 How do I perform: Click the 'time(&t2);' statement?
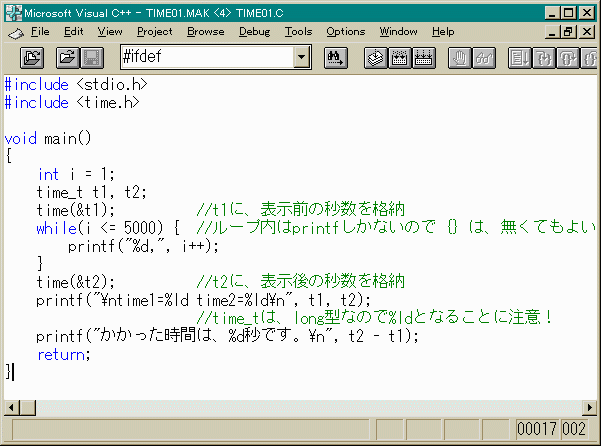pos(76,282)
